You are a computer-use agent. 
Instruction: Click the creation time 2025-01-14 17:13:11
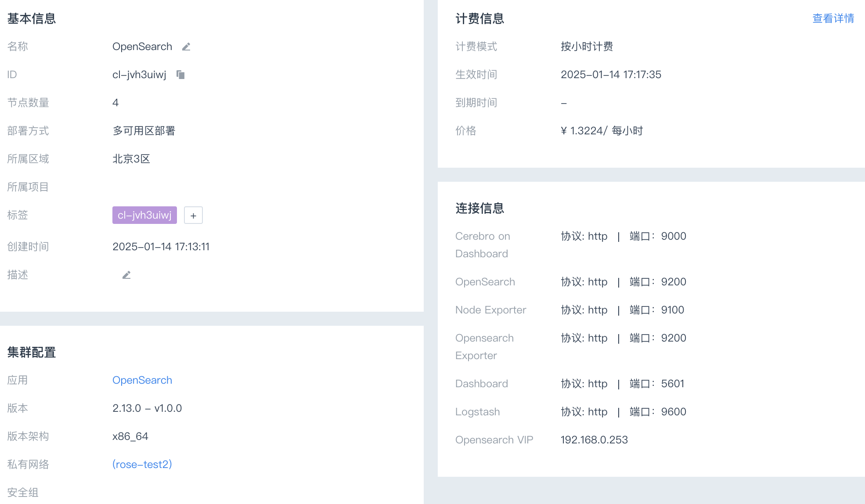click(x=161, y=247)
